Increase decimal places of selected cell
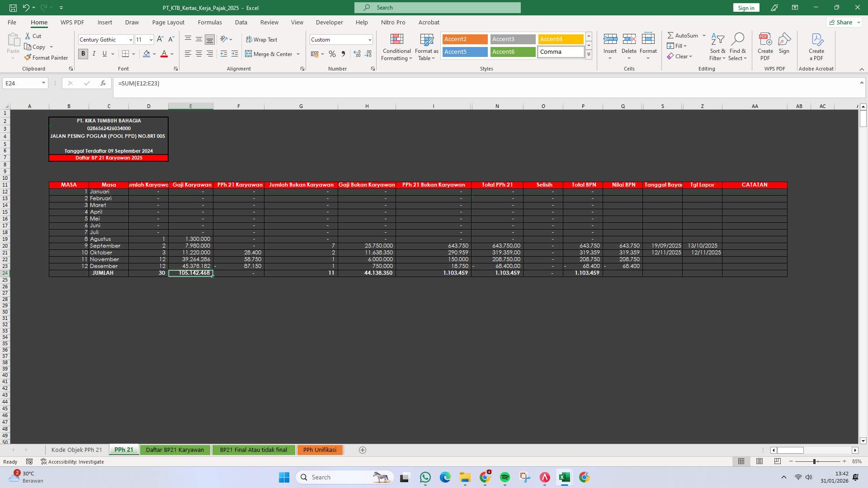 [357, 54]
